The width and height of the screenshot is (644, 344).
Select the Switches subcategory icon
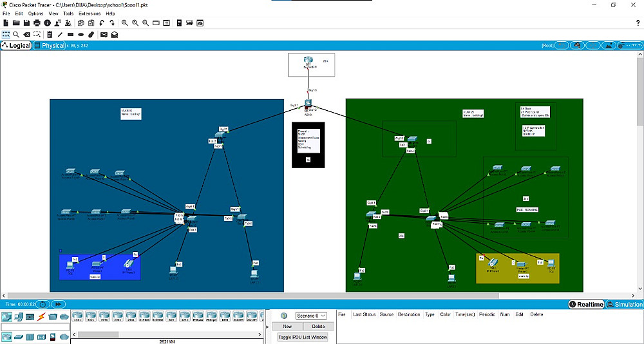[x=19, y=337]
